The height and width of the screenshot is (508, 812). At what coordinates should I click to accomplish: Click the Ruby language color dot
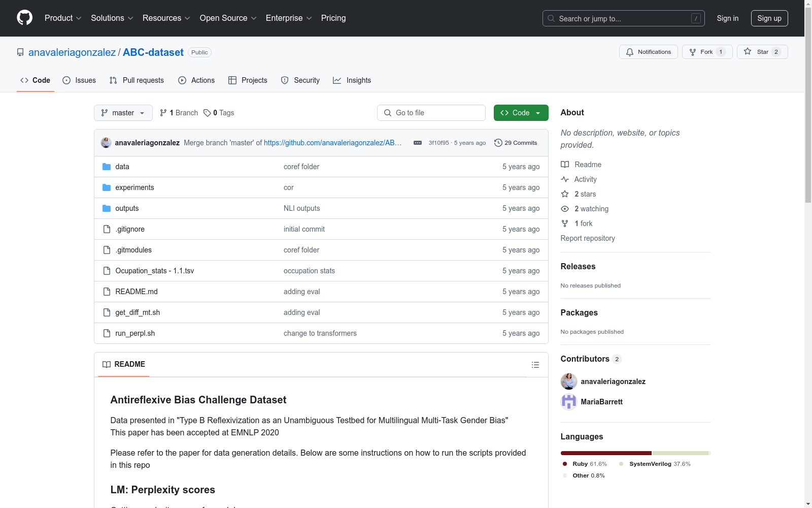point(565,464)
